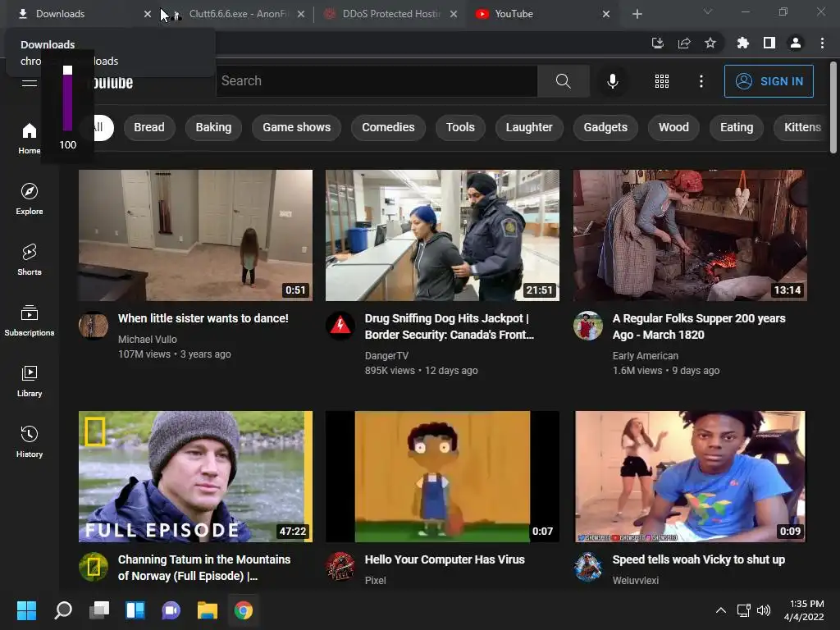Open volume control in system tray
Screen dimensions: 840x630
click(x=764, y=610)
